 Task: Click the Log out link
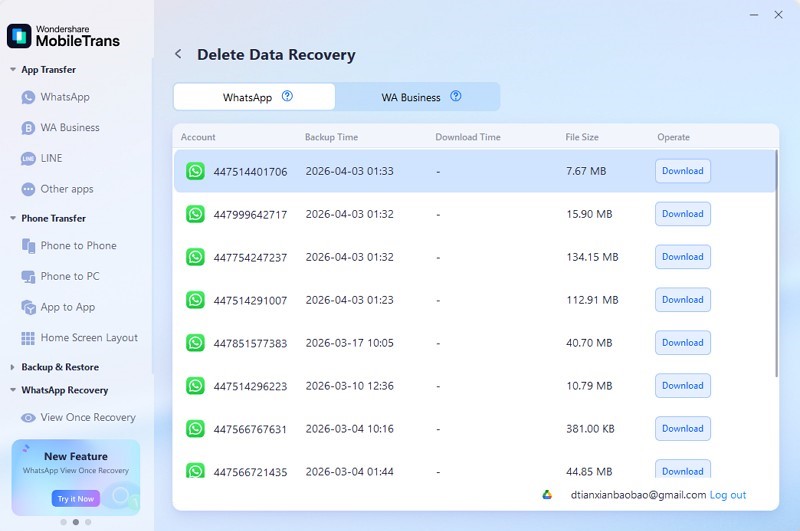pyautogui.click(x=728, y=495)
